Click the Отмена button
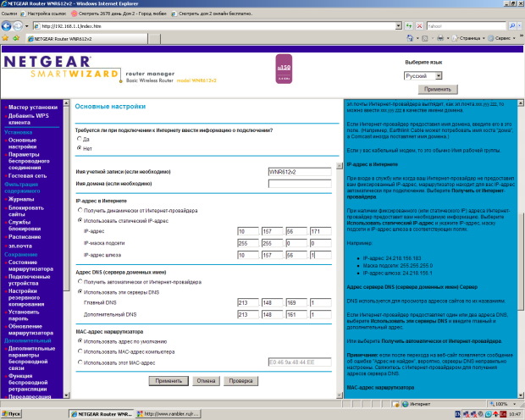This screenshot has height=420, width=525. [206, 381]
